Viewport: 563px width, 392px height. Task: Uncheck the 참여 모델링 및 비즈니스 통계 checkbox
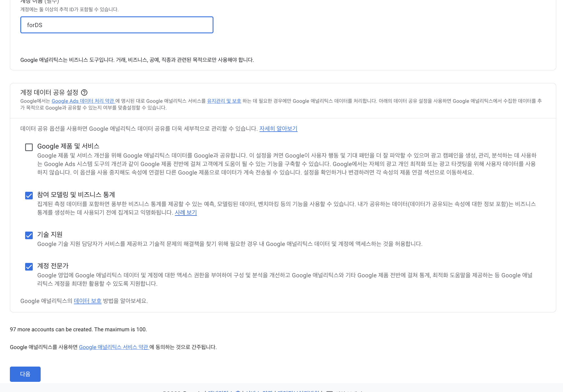point(29,195)
